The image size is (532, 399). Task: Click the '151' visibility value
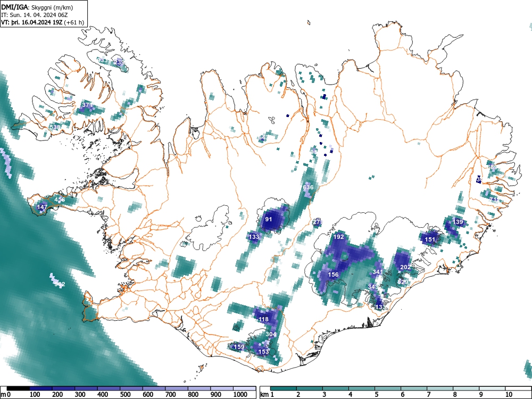(x=430, y=239)
